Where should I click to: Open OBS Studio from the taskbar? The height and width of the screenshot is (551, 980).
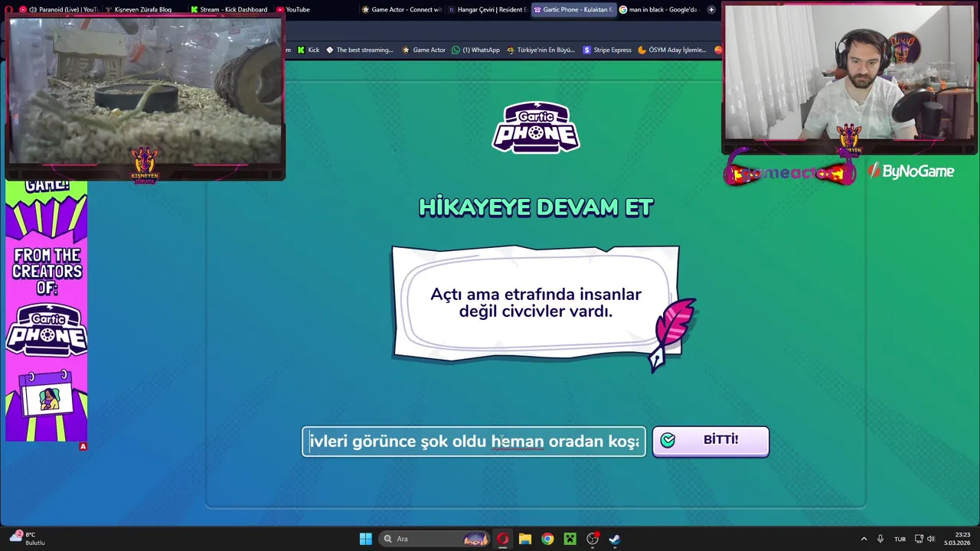coord(593,539)
